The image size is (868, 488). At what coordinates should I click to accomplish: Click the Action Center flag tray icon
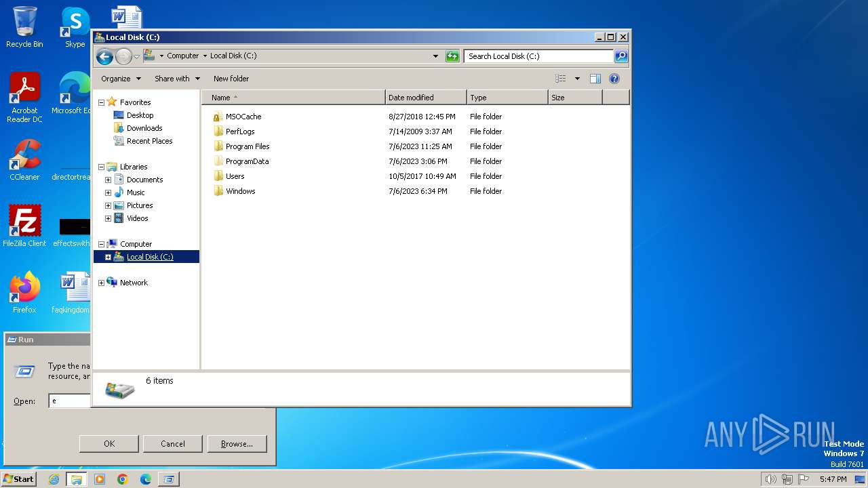tap(804, 479)
